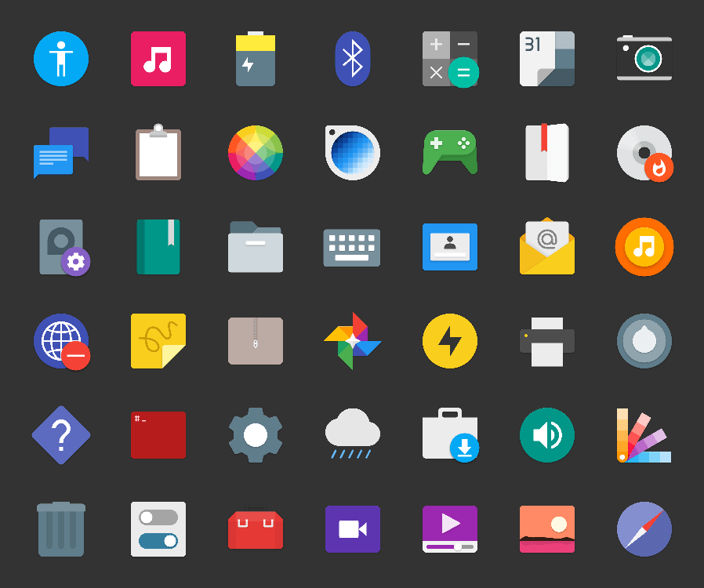Open the printer icon
The height and width of the screenshot is (588, 704).
click(547, 342)
